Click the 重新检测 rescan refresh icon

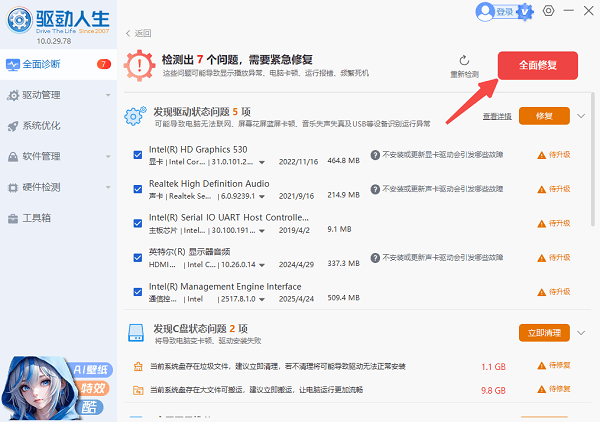coord(464,61)
